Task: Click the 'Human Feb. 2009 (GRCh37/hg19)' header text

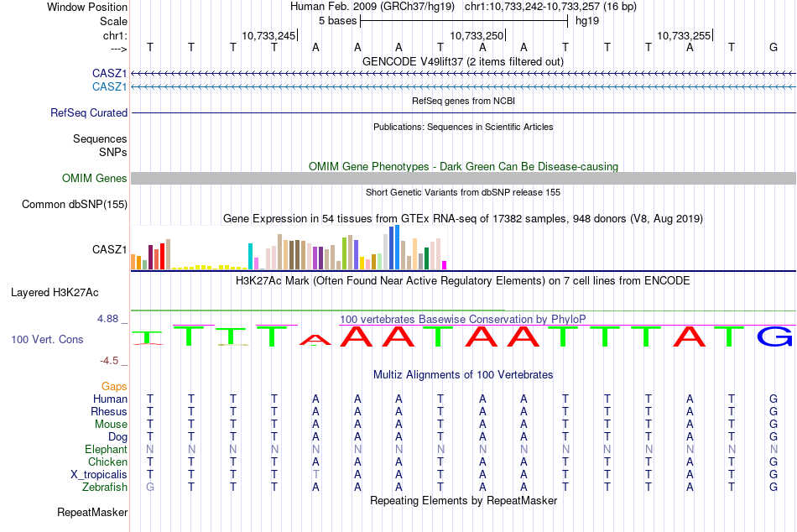Action: point(372,7)
